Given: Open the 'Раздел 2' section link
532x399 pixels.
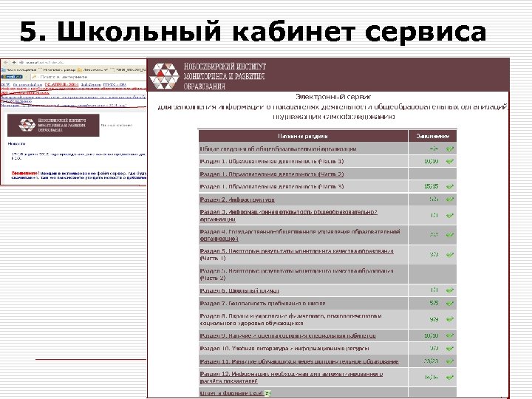Looking at the screenshot, I should pos(237,199).
